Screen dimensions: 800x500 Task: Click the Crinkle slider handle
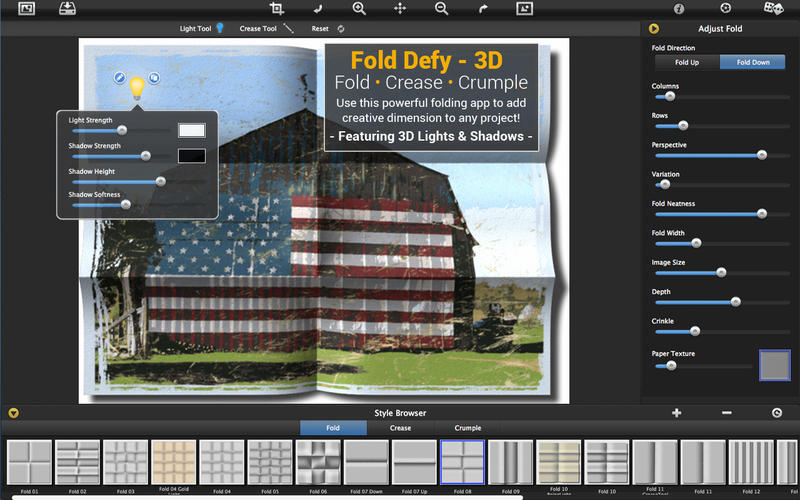695,331
